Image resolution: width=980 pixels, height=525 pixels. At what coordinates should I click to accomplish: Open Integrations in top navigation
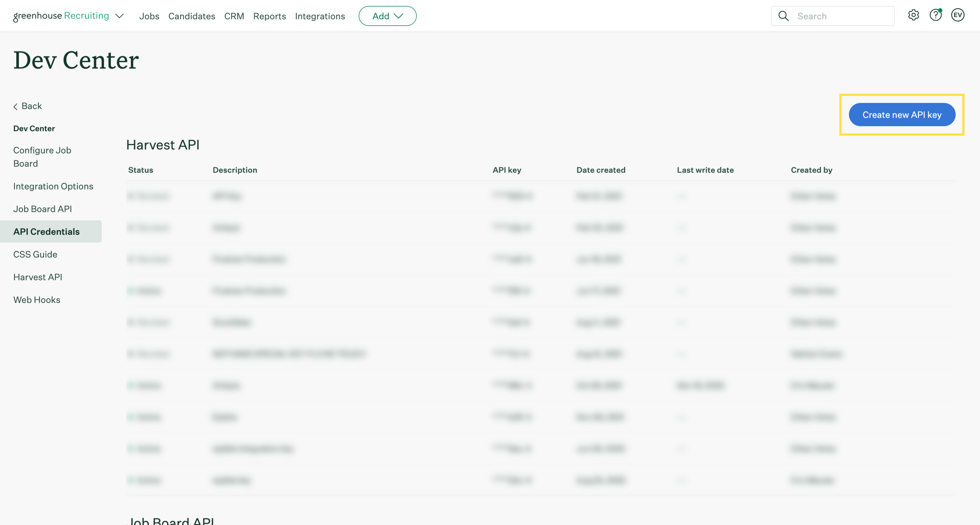[320, 16]
